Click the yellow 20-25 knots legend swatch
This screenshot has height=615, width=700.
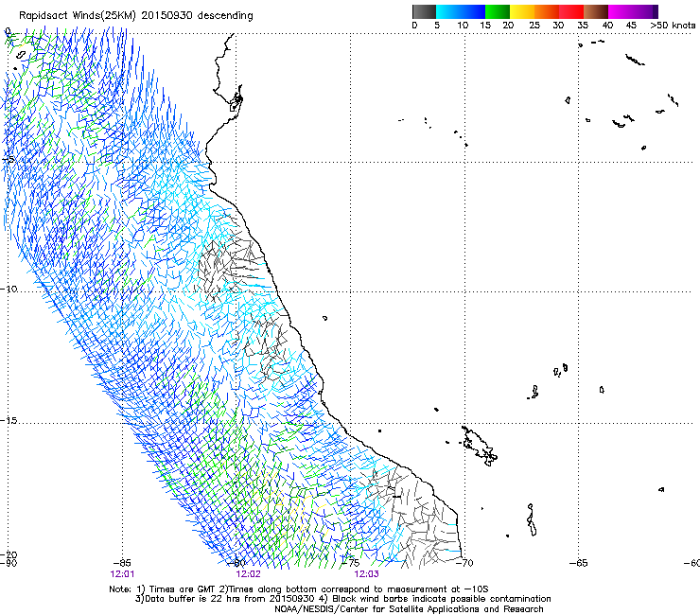tap(522, 11)
